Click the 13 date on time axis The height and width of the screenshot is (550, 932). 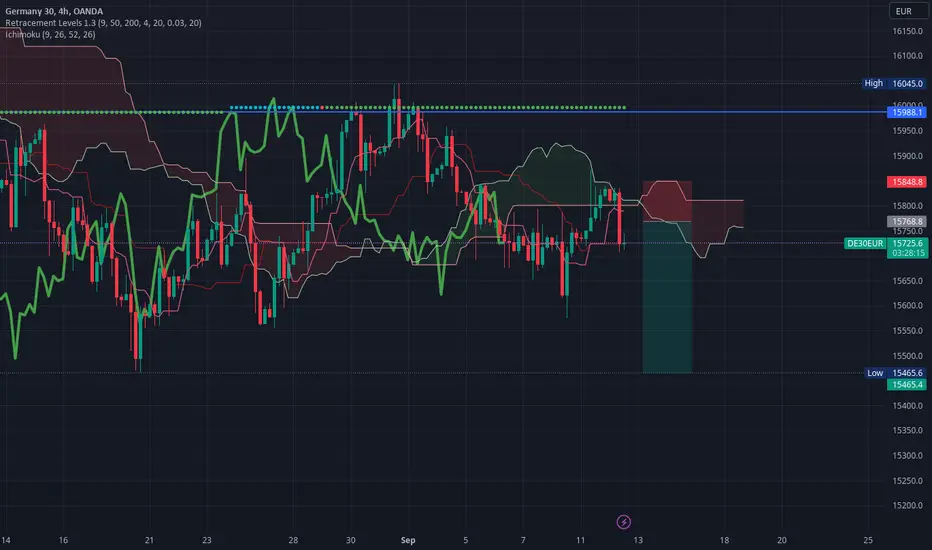point(638,540)
